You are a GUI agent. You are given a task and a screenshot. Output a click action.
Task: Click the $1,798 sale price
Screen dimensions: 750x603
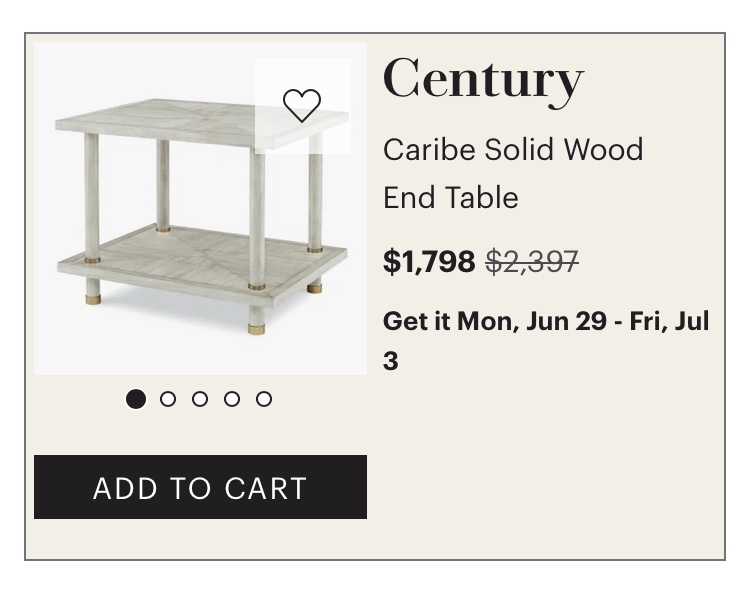[429, 261]
